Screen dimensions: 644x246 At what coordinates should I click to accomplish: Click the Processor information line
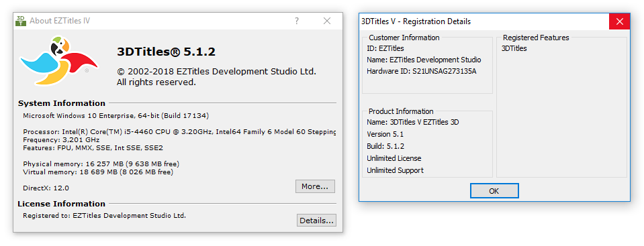[179, 133]
